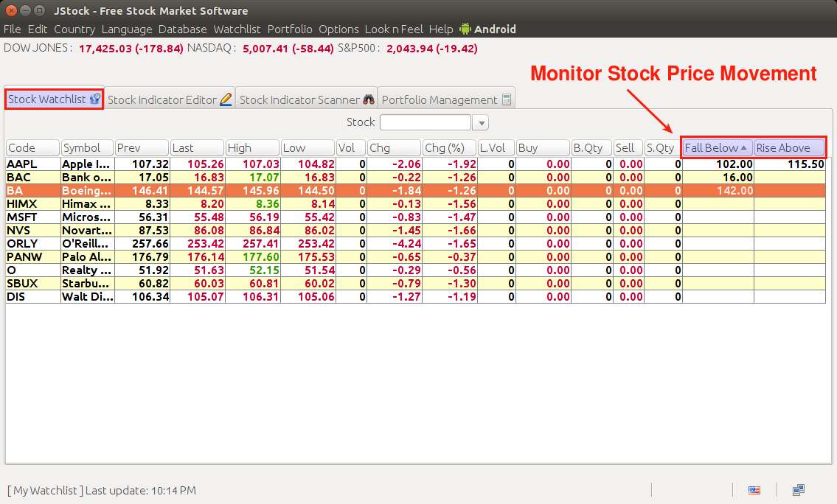Viewport: 837px width, 504px height.
Task: Open the Portfolio menu
Action: pyautogui.click(x=290, y=29)
